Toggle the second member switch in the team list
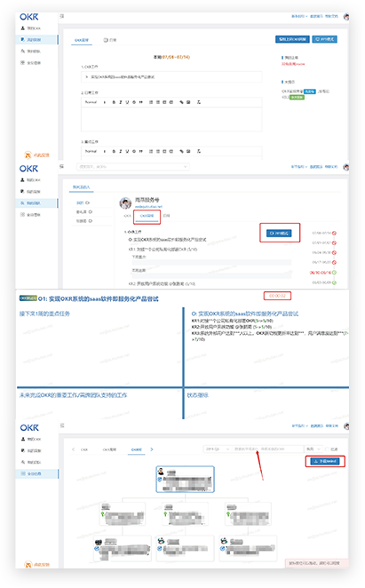 90,212
